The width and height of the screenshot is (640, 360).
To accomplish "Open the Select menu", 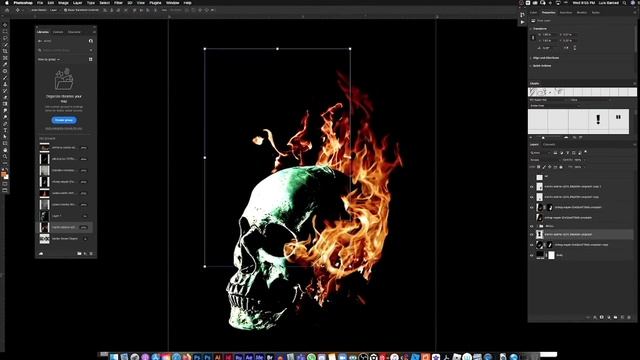I will click(104, 3).
